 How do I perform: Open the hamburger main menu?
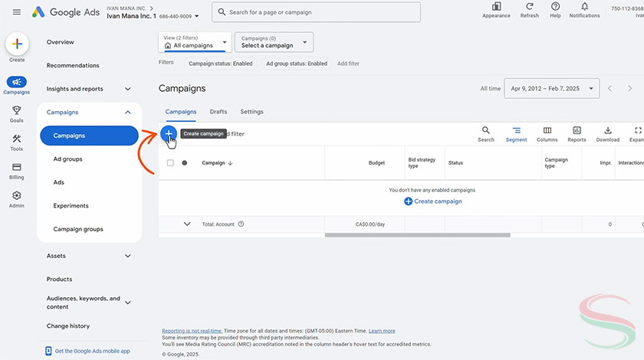click(x=16, y=12)
